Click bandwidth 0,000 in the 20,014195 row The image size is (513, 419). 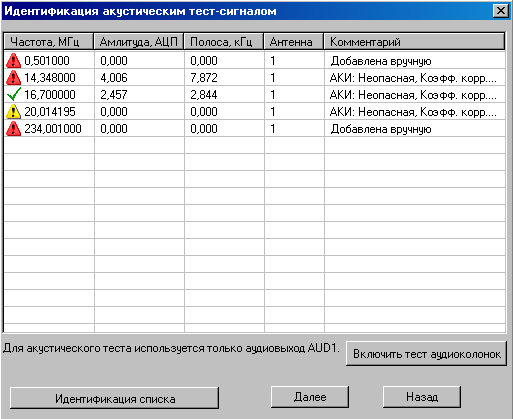[204, 112]
